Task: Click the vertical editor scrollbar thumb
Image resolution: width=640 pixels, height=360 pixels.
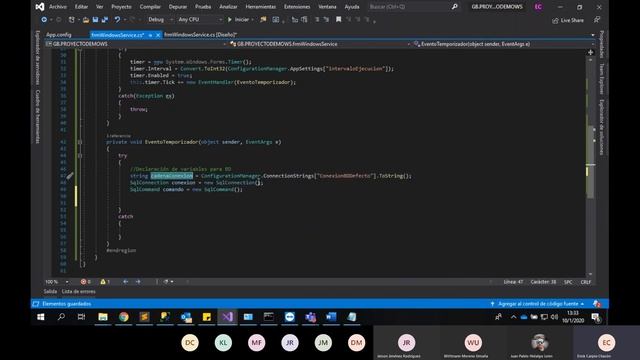Action: pyautogui.click(x=590, y=162)
